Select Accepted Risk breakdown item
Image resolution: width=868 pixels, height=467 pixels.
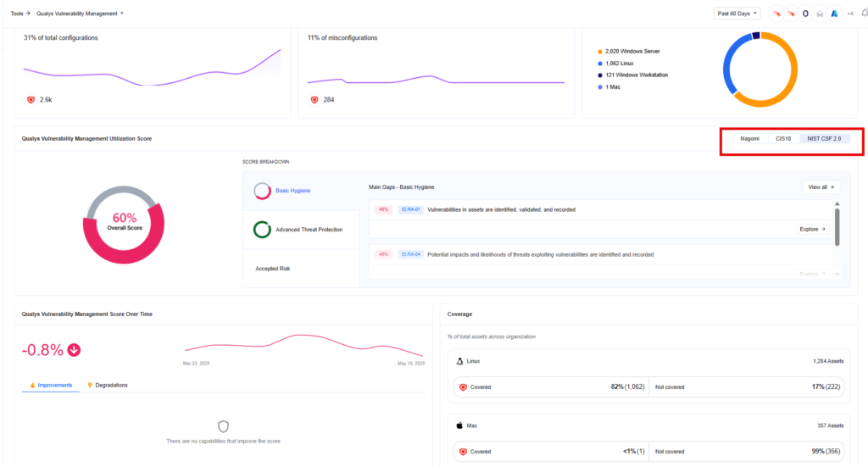click(301, 269)
